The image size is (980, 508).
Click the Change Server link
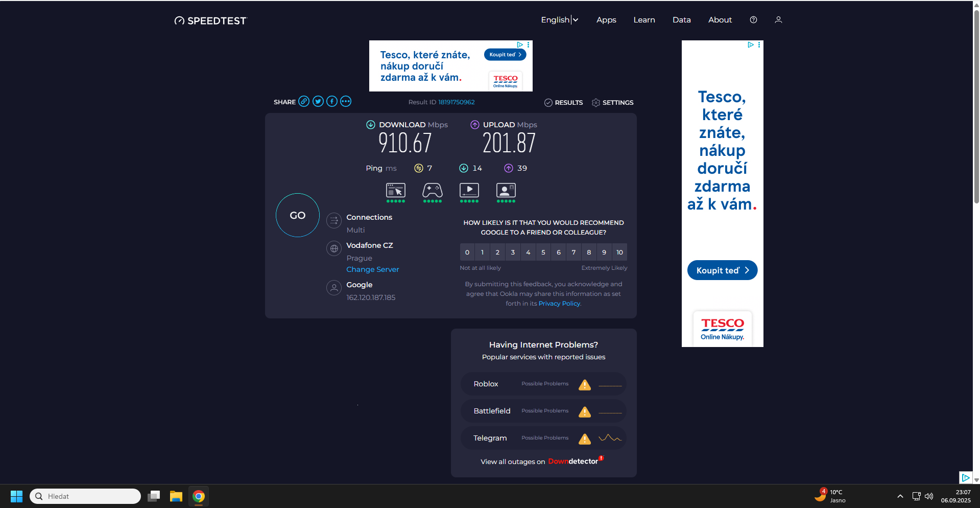click(373, 269)
